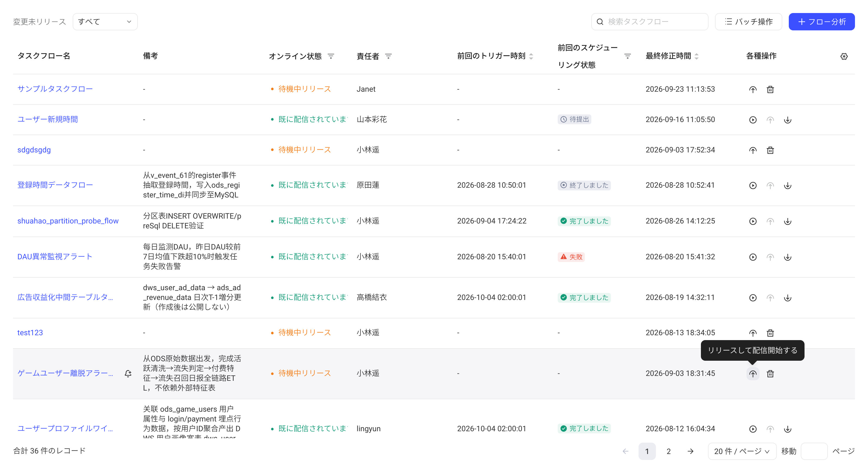Screen dimensions: 868x473
Task: Run the 登録時間データフロー task flow
Action: tap(752, 185)
